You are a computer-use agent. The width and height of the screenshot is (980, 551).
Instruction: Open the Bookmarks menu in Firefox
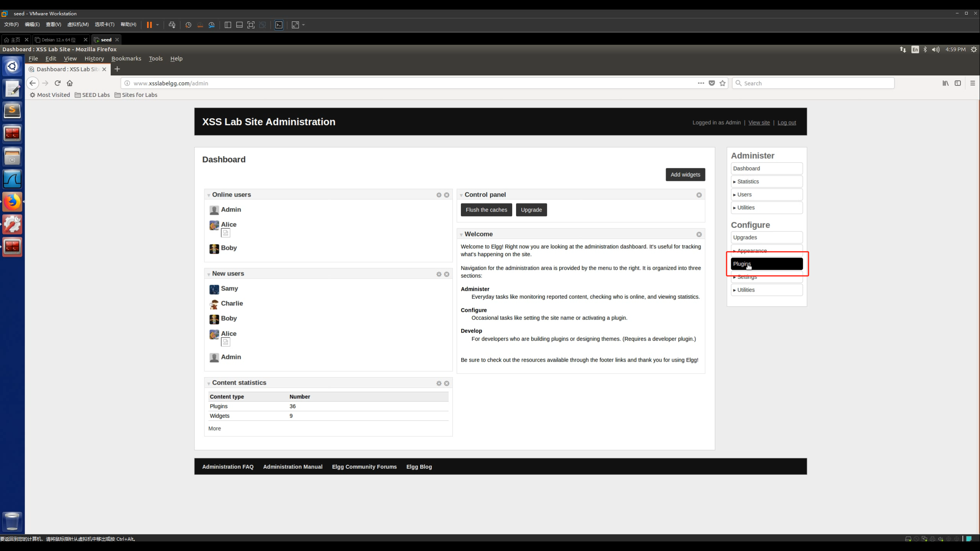[126, 59]
